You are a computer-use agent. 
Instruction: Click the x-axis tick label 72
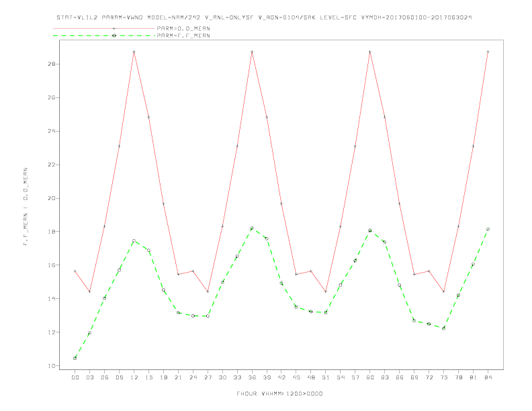click(429, 377)
